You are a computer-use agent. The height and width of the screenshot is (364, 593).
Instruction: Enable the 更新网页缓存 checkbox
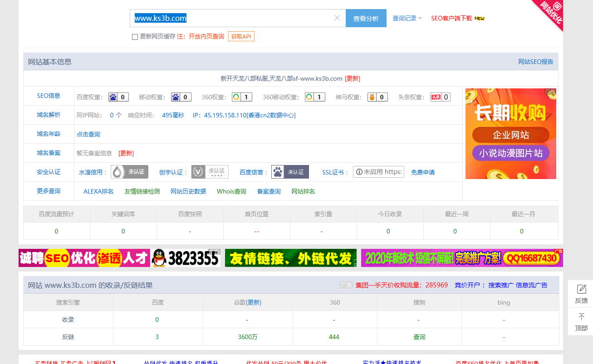pos(135,37)
